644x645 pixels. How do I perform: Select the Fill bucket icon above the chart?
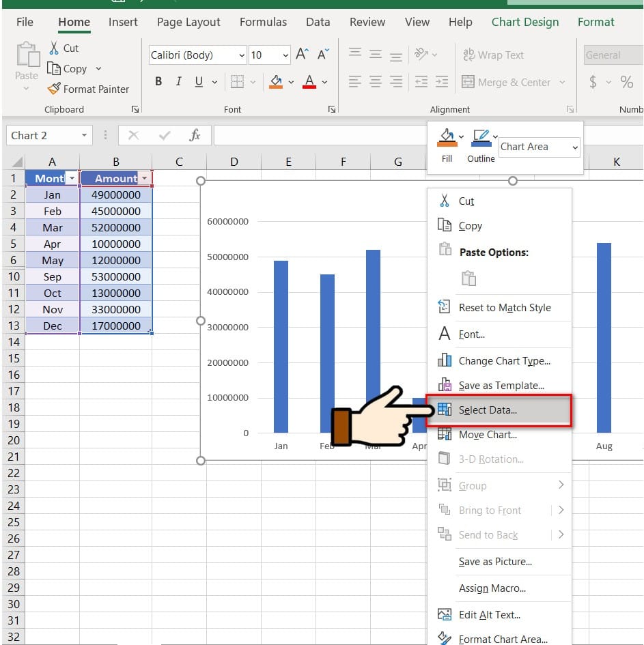[445, 137]
